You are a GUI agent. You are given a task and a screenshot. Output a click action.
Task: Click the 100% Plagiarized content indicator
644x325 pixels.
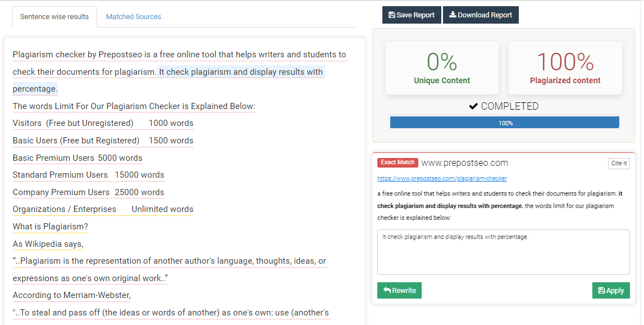coord(565,66)
